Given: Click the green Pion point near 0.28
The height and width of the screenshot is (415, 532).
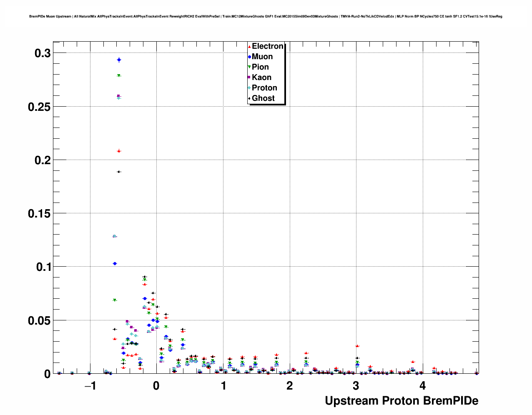Looking at the screenshot, I should 119,75.
